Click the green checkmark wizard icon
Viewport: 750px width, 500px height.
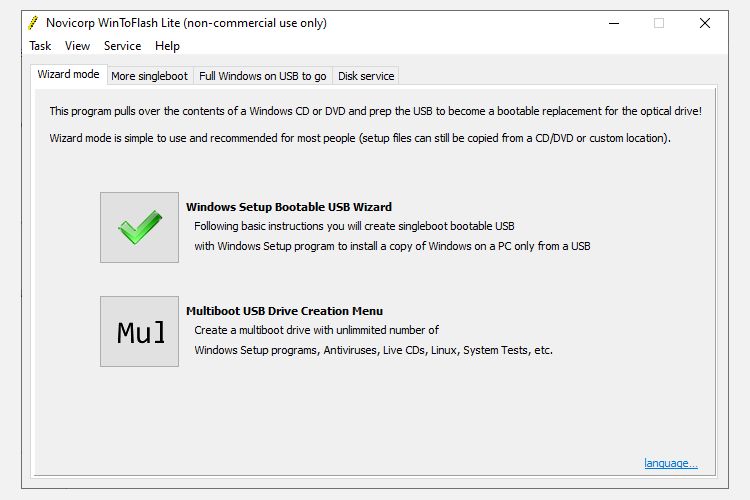pyautogui.click(x=139, y=228)
